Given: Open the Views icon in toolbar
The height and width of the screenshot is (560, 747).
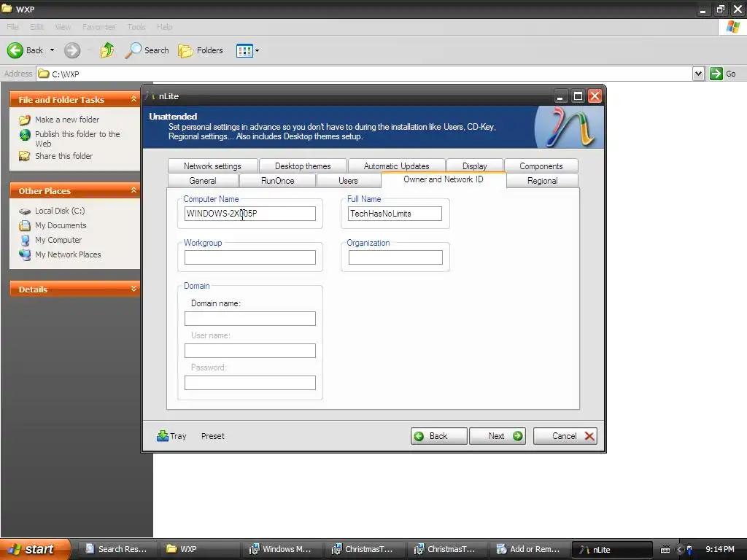Looking at the screenshot, I should click(x=244, y=50).
